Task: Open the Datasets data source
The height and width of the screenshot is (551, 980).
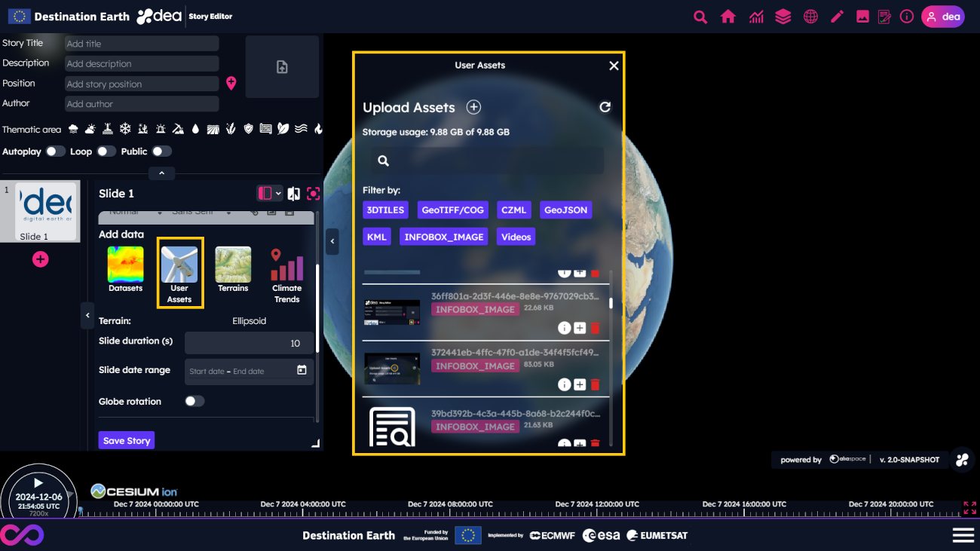Action: tap(125, 269)
